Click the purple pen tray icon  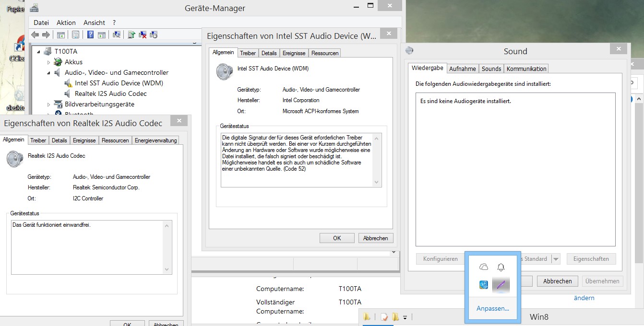[x=501, y=285]
